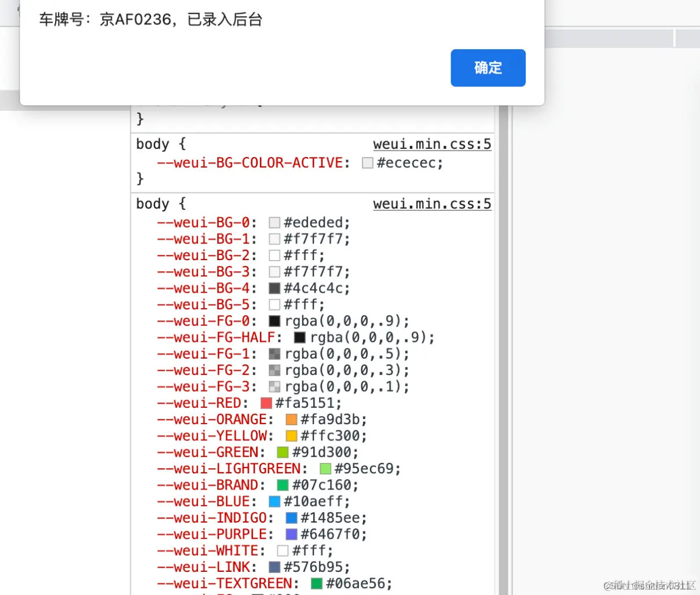The height and width of the screenshot is (595, 700).
Task: Click the --weui-GREEN #91d300 swatch
Action: click(283, 452)
